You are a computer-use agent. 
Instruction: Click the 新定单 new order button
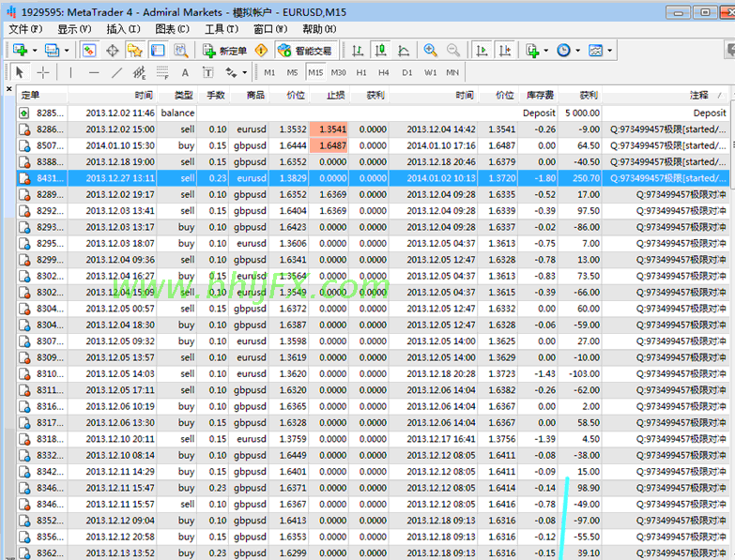(225, 50)
